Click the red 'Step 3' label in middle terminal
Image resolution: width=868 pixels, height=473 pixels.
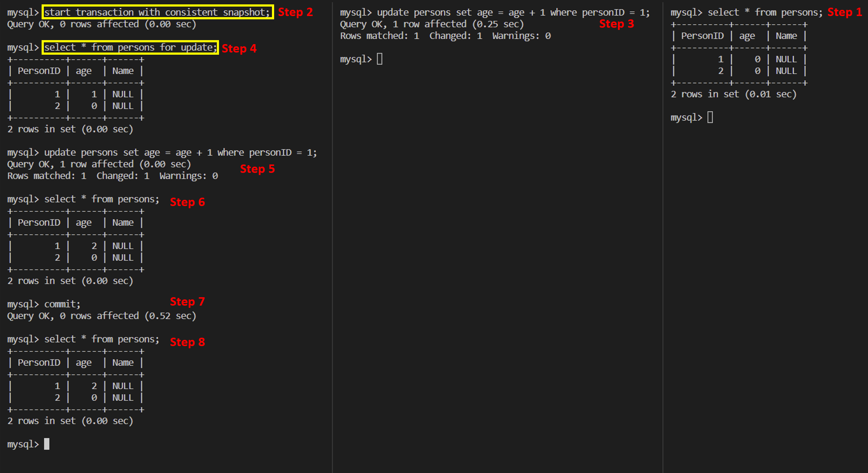point(617,24)
